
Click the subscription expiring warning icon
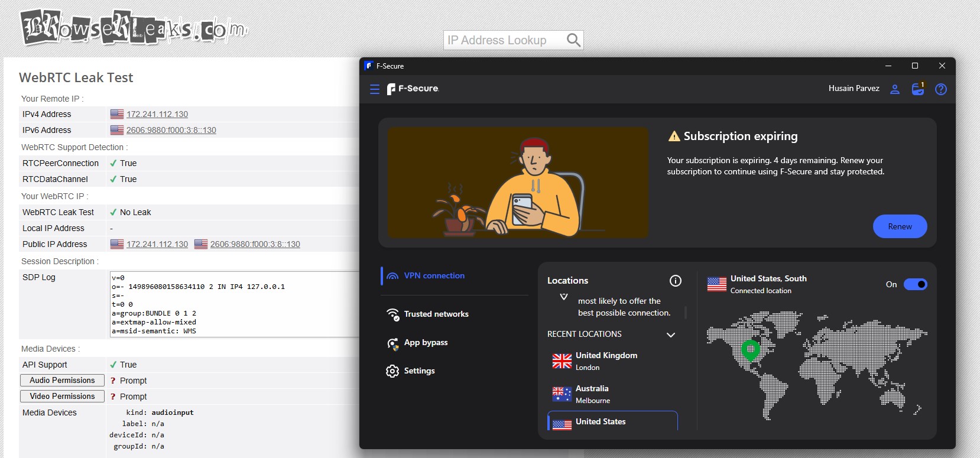(x=674, y=137)
